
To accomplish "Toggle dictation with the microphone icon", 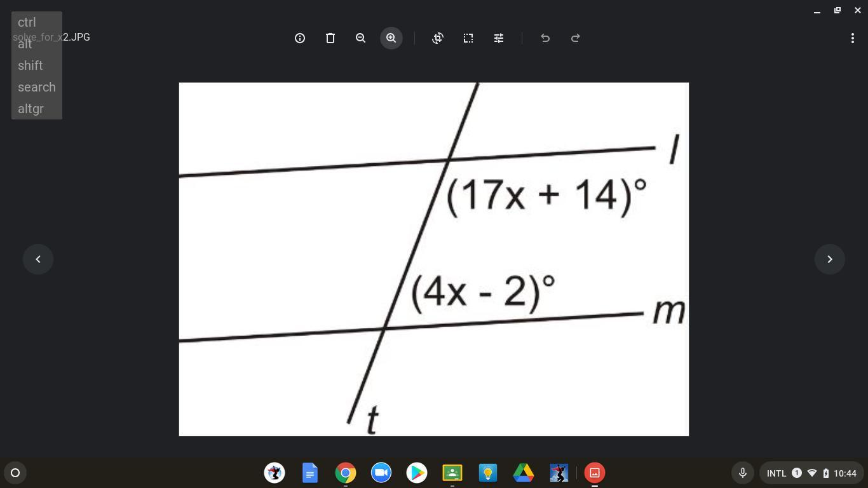I will pyautogui.click(x=742, y=473).
